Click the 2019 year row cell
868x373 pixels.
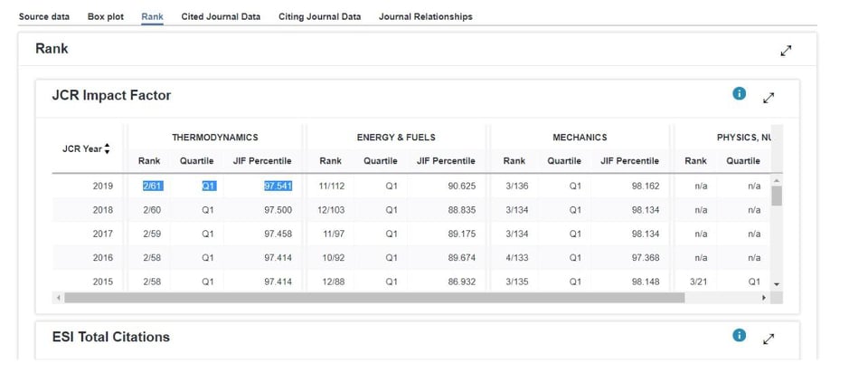coord(103,186)
